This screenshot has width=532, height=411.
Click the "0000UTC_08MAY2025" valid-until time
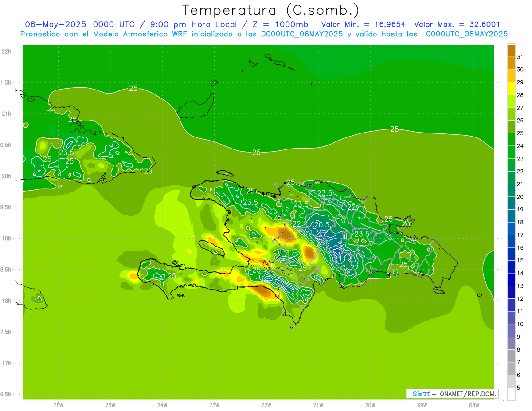click(x=467, y=34)
